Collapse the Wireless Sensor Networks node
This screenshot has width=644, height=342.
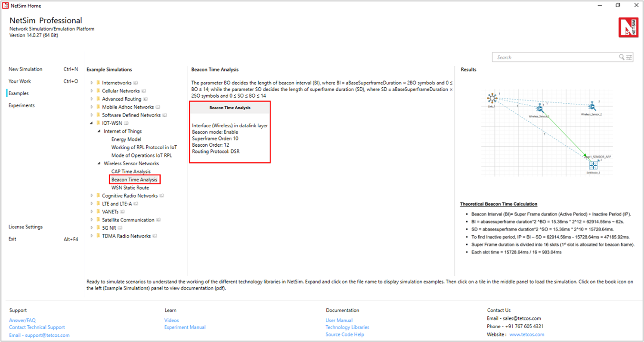click(x=99, y=163)
